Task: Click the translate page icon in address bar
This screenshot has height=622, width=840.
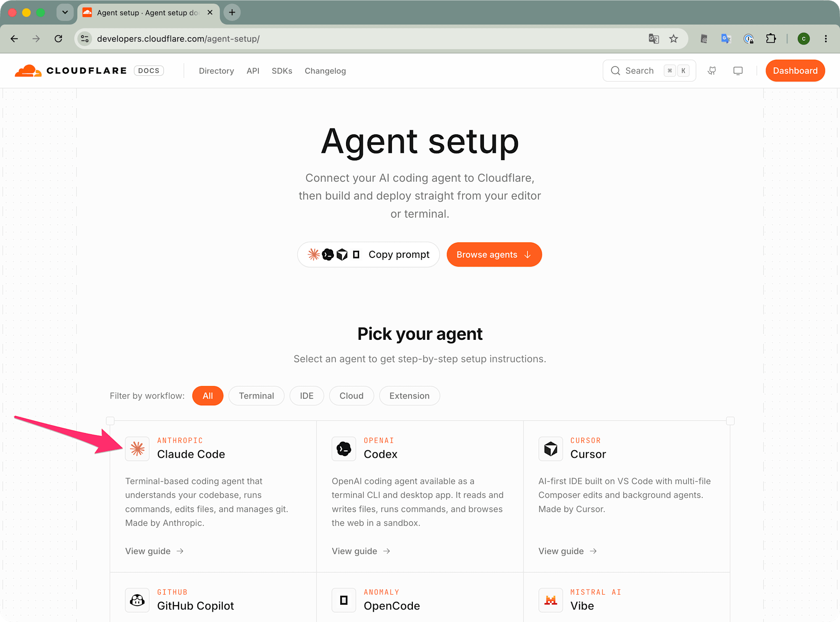Action: [x=654, y=39]
